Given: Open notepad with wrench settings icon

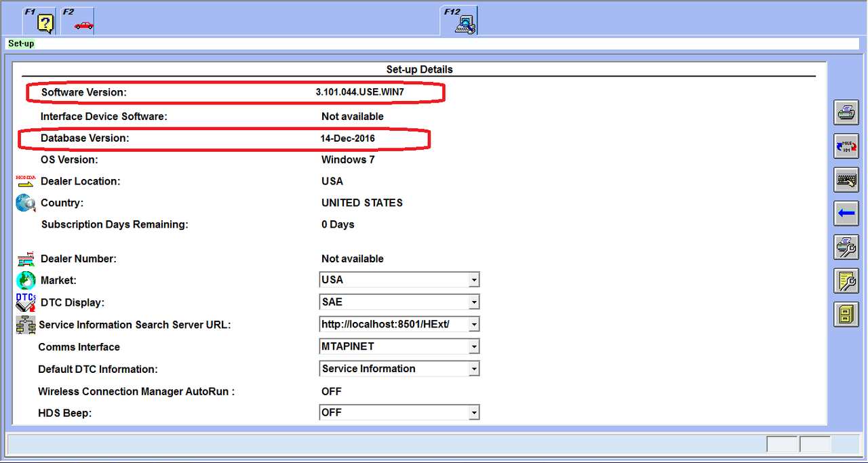Looking at the screenshot, I should pyautogui.click(x=846, y=281).
